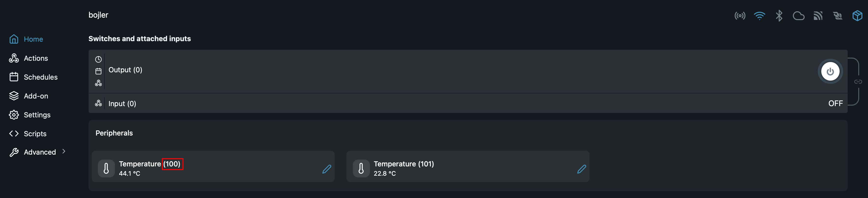Image resolution: width=868 pixels, height=198 pixels.
Task: Toggle the Output (0) power switch
Action: [830, 72]
